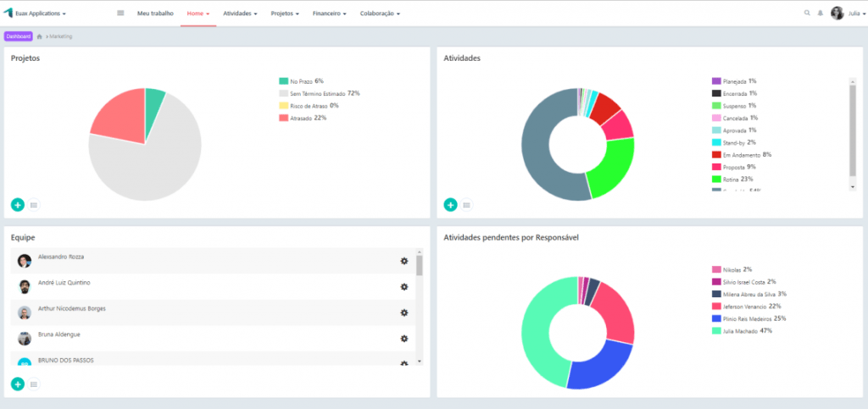This screenshot has width=868, height=409.
Task: Click the list view icon in Atividades panel
Action: click(466, 204)
